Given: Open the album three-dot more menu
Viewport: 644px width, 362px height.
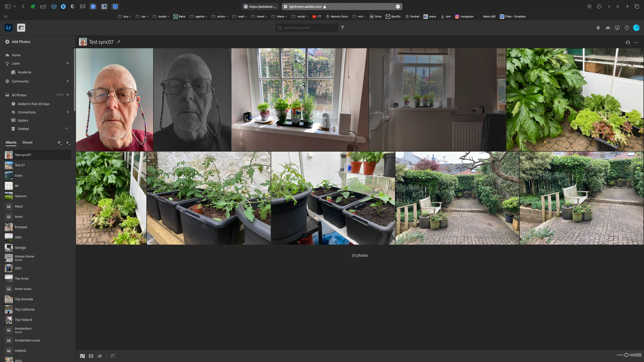Looking at the screenshot, I should pyautogui.click(x=636, y=42).
